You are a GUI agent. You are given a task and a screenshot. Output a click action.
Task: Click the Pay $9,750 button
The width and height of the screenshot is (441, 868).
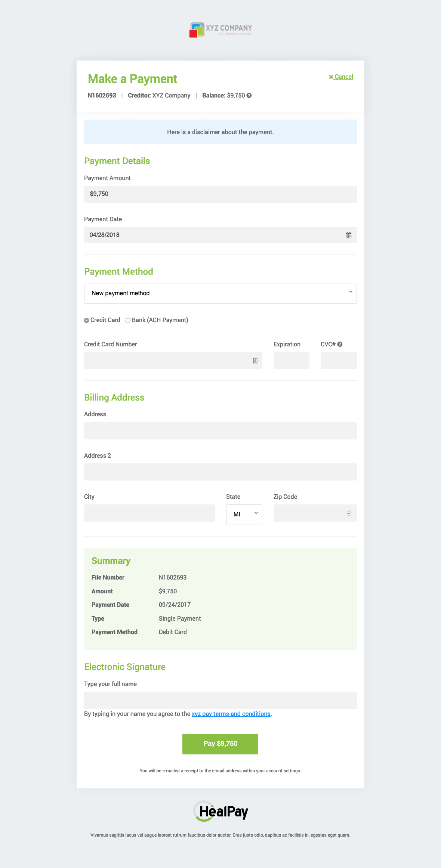point(220,744)
